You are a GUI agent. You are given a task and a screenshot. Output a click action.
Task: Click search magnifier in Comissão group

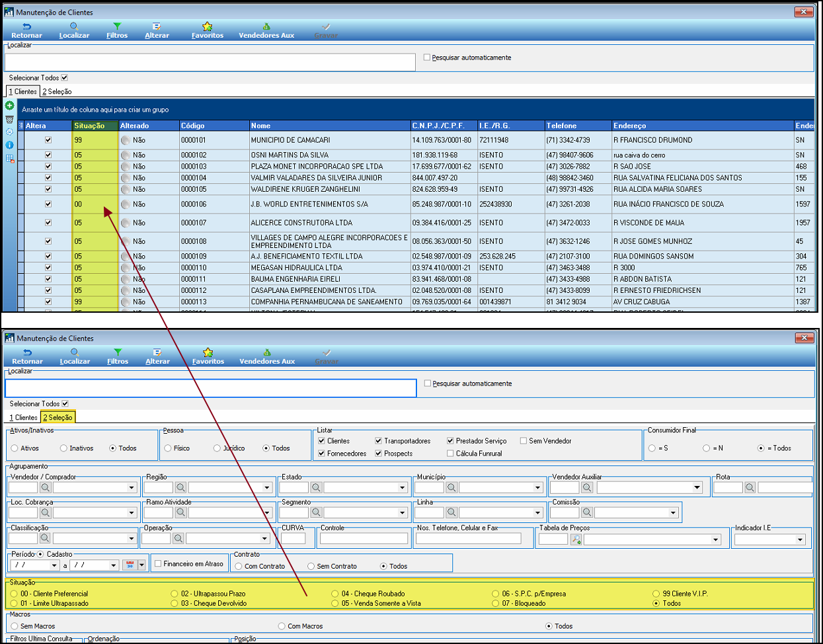[586, 512]
